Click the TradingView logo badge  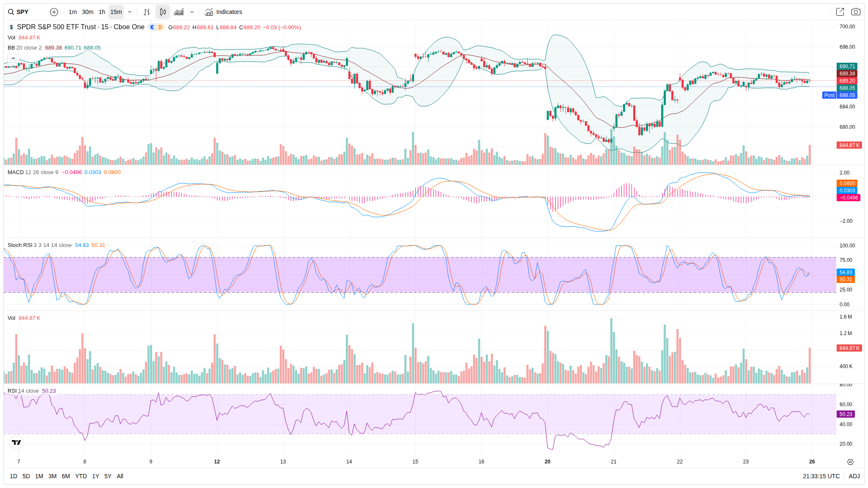(16, 442)
